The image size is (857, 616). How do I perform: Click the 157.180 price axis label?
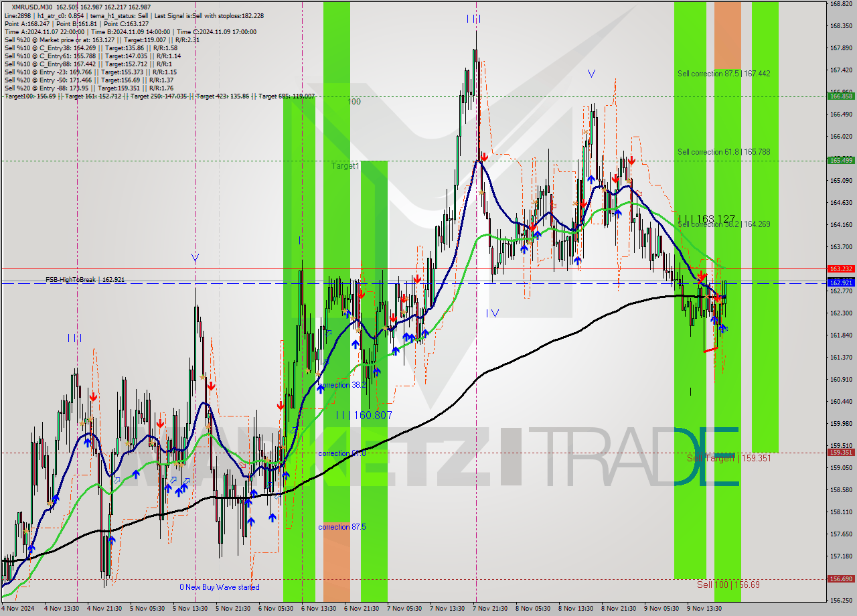pos(841,556)
